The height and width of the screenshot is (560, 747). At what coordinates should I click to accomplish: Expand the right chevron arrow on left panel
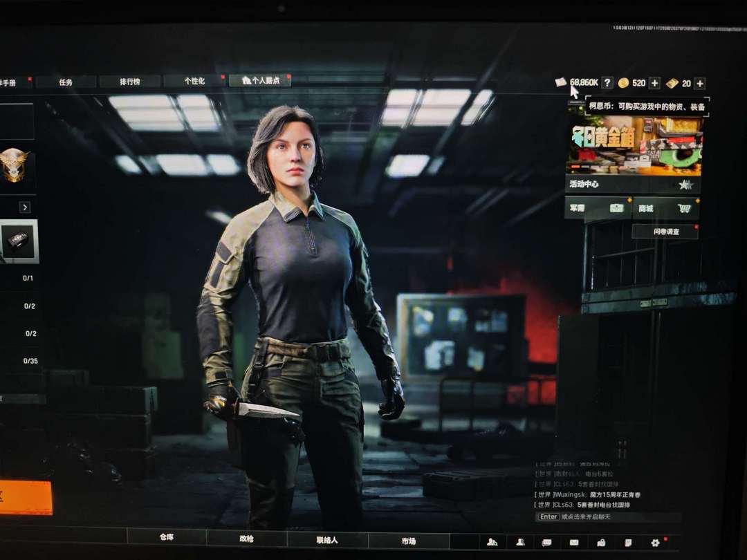25,207
